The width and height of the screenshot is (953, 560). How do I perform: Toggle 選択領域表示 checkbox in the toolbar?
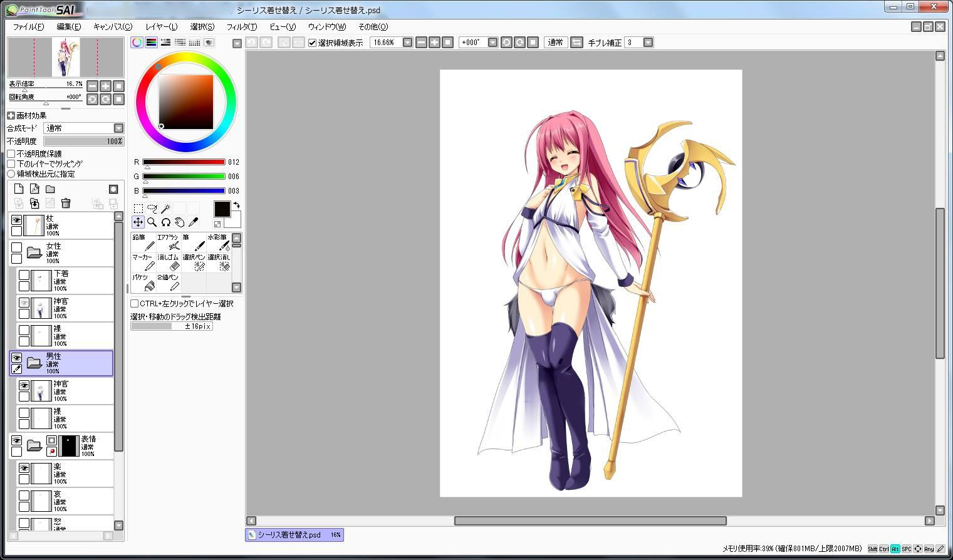pyautogui.click(x=313, y=43)
